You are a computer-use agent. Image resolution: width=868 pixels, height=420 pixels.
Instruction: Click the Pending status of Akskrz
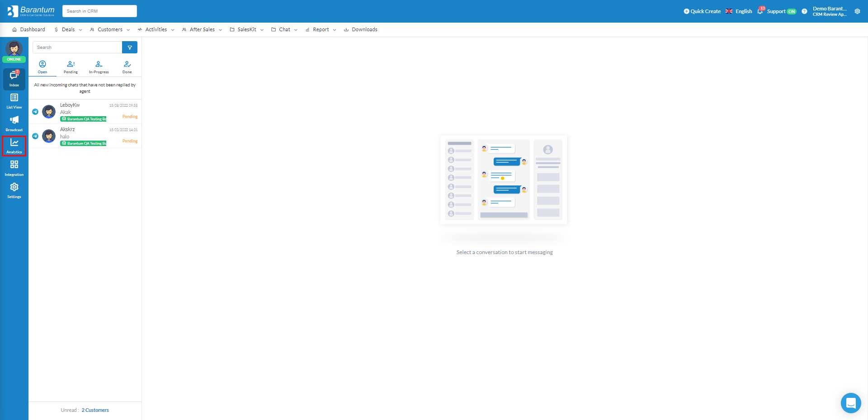coord(130,141)
